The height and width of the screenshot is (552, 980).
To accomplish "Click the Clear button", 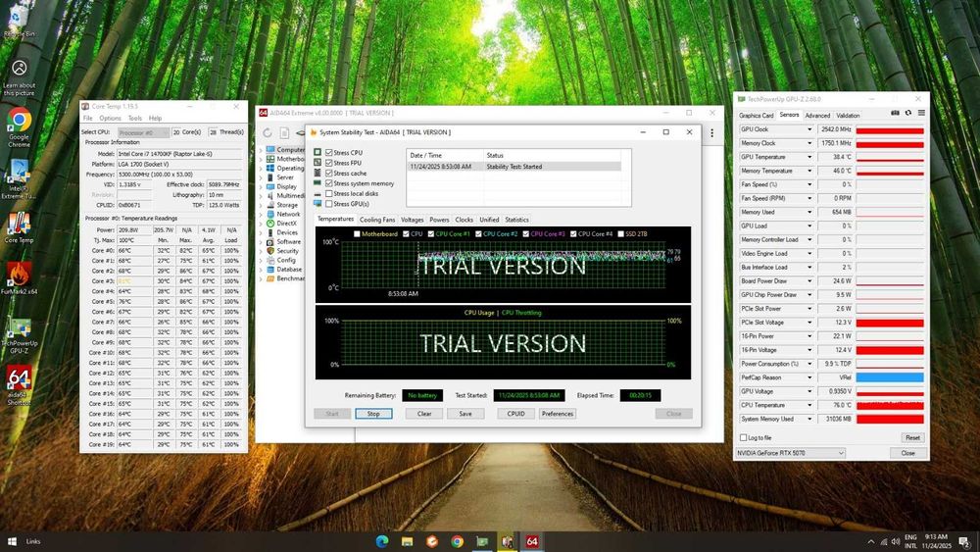I will click(x=424, y=414).
